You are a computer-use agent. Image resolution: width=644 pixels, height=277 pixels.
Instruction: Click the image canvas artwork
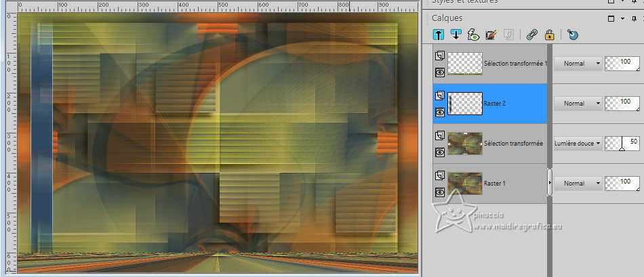218,142
